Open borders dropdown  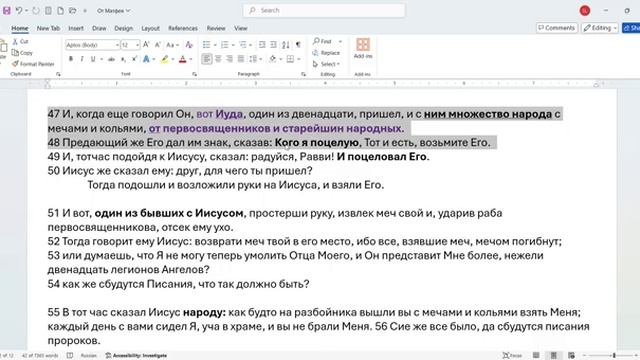[x=299, y=59]
